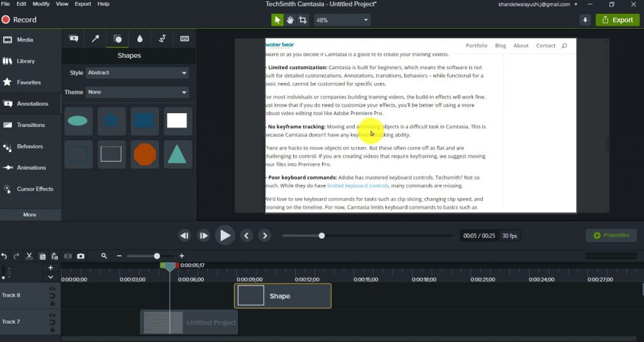Open the Help menu
This screenshot has height=342, width=644.
click(x=104, y=4)
